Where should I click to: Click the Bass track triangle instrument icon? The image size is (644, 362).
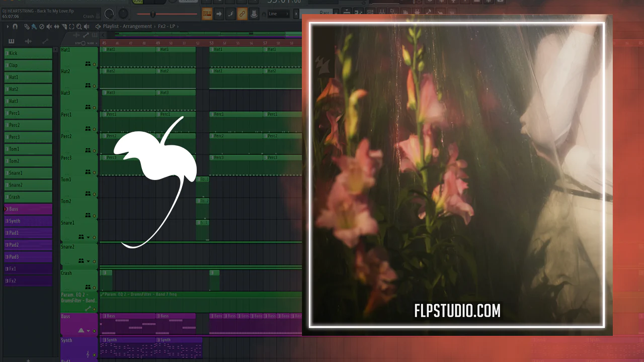coord(81,330)
